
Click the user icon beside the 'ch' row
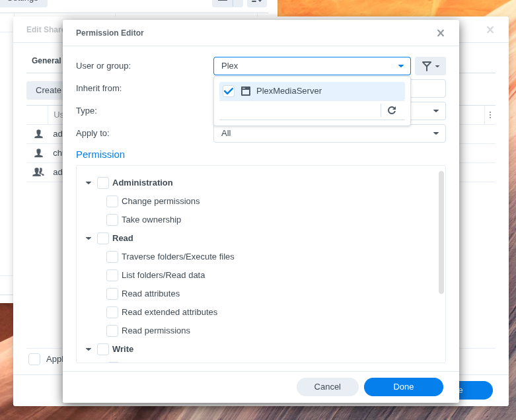point(38,153)
